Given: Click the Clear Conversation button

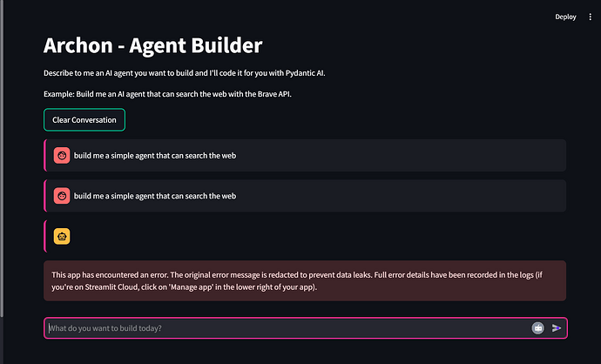Looking at the screenshot, I should point(84,119).
